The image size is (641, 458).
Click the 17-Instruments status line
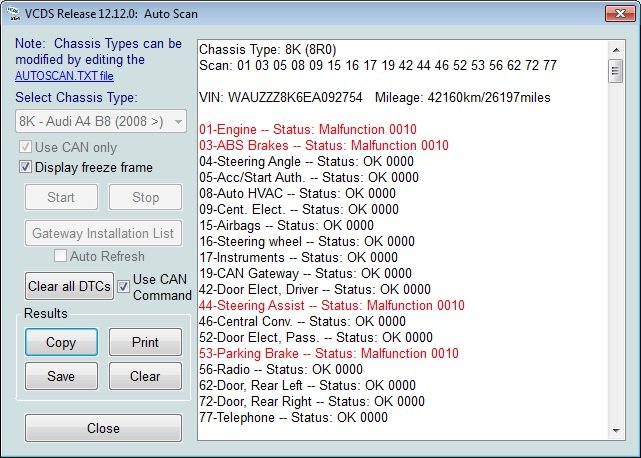click(298, 257)
